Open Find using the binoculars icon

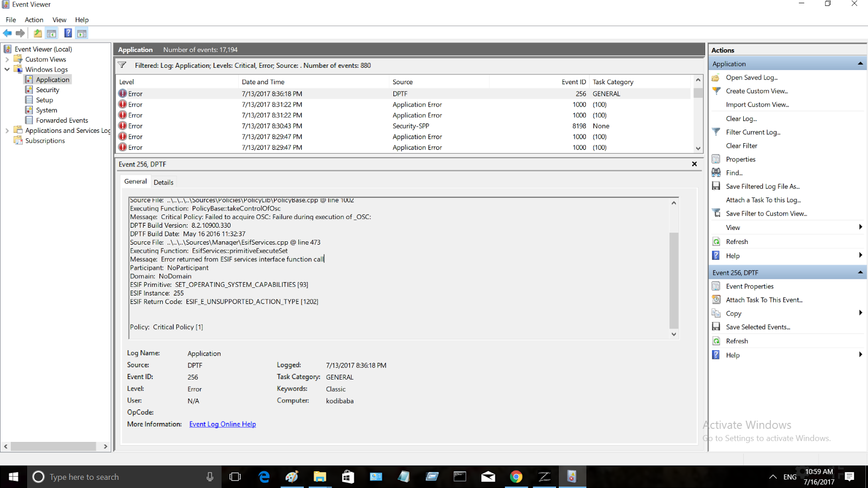tap(716, 172)
